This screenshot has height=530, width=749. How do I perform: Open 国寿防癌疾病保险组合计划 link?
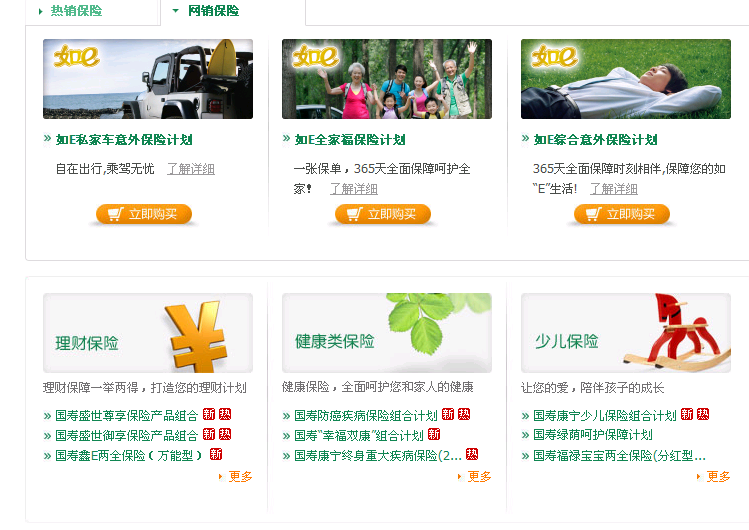[x=366, y=416]
